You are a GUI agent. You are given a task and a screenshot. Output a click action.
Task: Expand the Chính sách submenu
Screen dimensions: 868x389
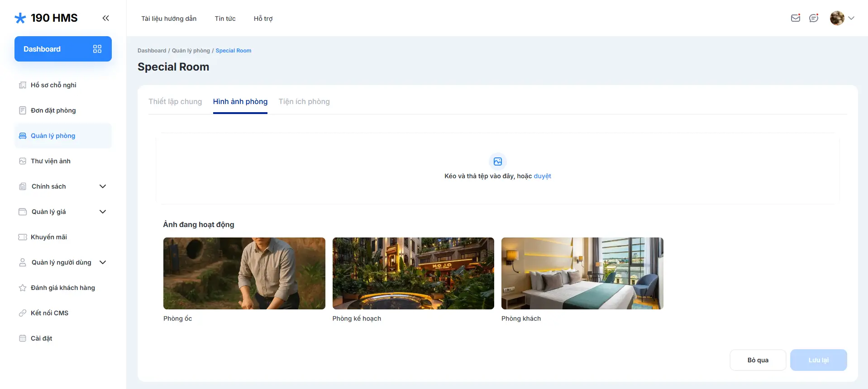[x=103, y=186]
